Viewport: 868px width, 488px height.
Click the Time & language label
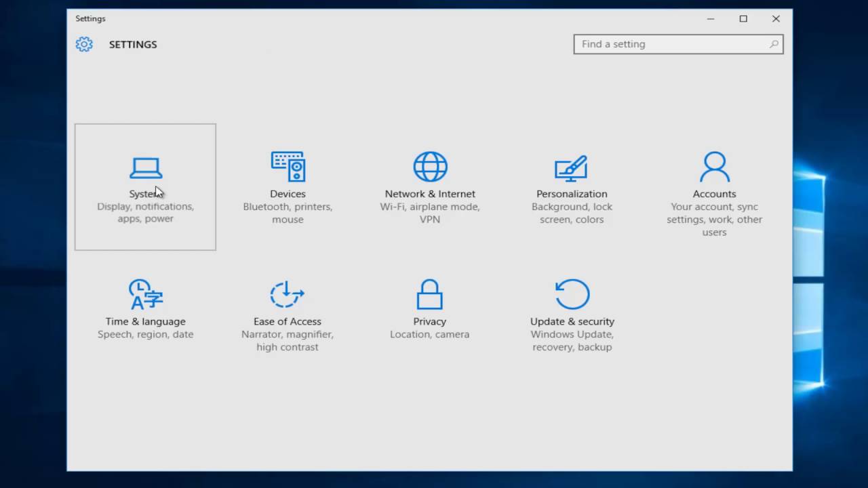(x=145, y=321)
